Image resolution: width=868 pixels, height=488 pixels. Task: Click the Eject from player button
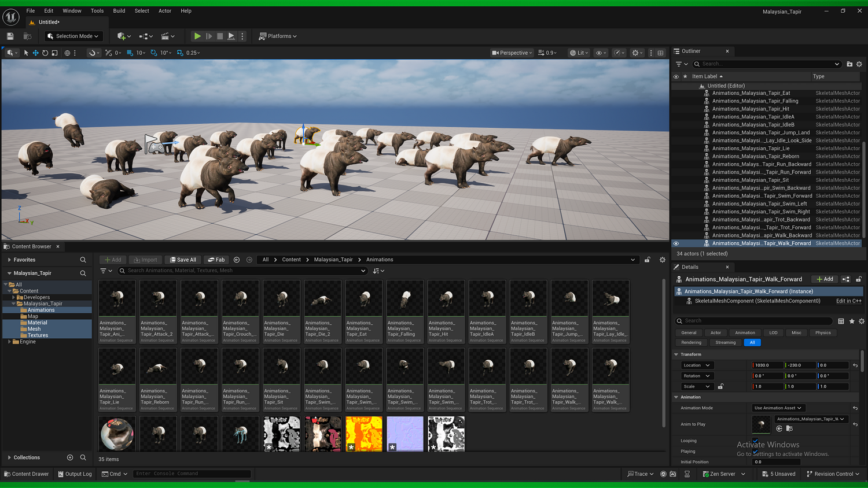[x=231, y=36]
